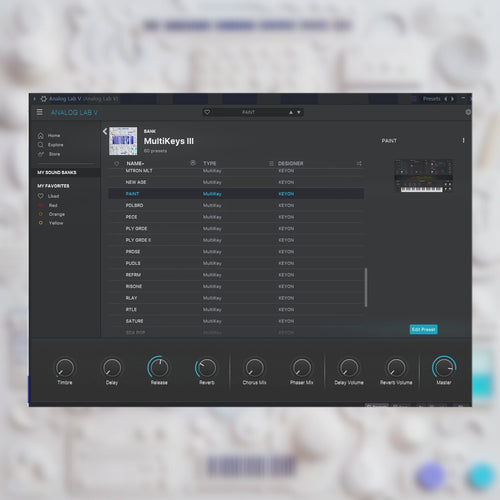Go to previous preset with up arrow
The image size is (500, 500).
pos(291,112)
